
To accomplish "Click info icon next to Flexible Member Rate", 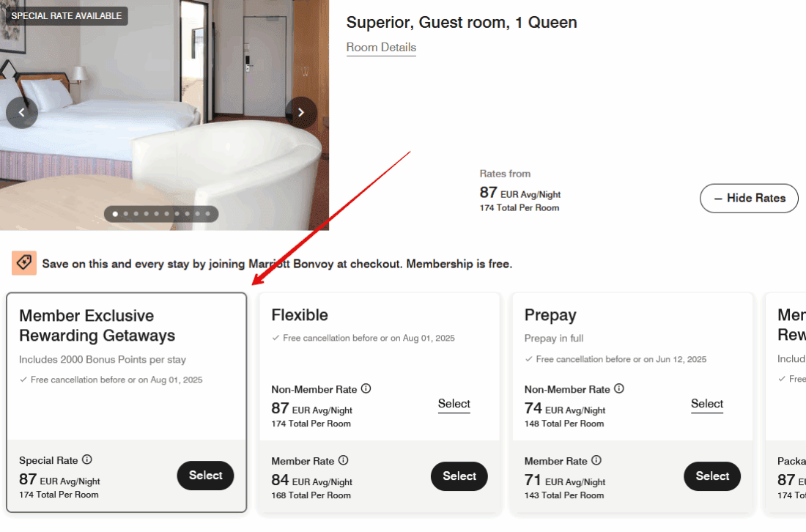I will coord(344,460).
